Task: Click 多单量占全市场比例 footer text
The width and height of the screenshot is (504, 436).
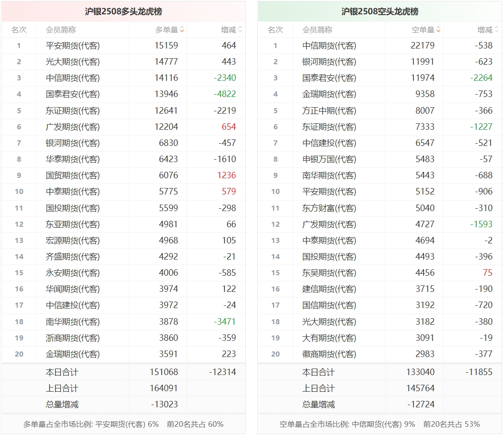Action: [91, 424]
